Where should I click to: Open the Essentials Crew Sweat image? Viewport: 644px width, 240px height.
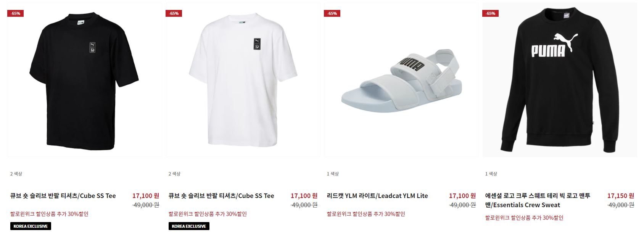click(560, 80)
